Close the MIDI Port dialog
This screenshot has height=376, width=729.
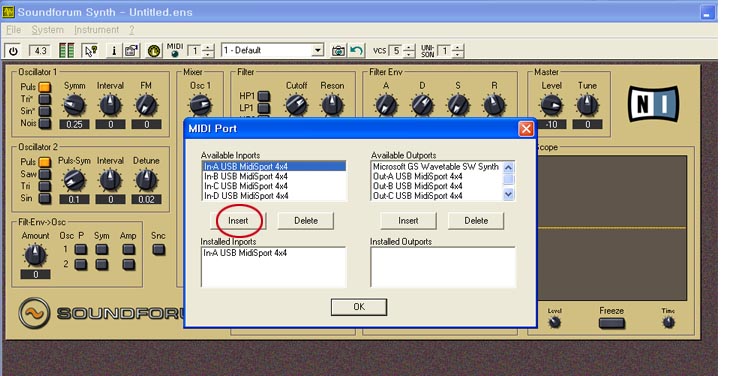point(526,129)
